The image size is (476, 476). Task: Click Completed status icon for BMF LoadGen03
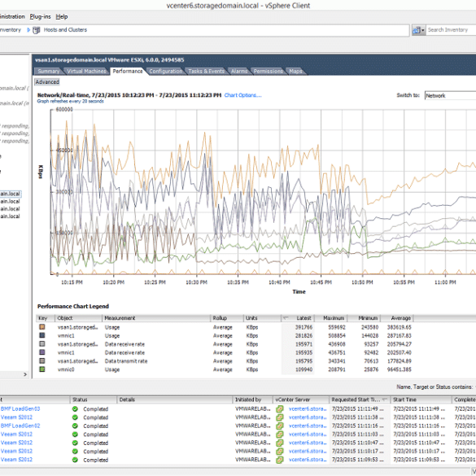pos(75,409)
